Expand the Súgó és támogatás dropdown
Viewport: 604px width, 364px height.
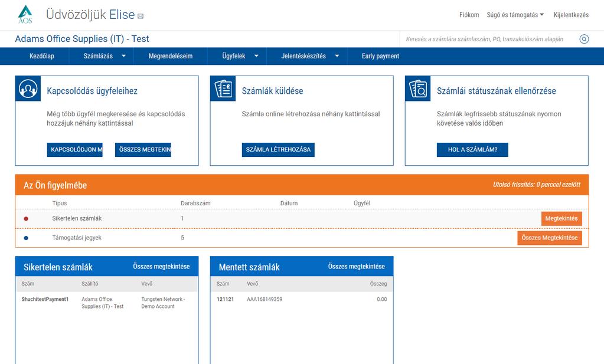click(515, 15)
